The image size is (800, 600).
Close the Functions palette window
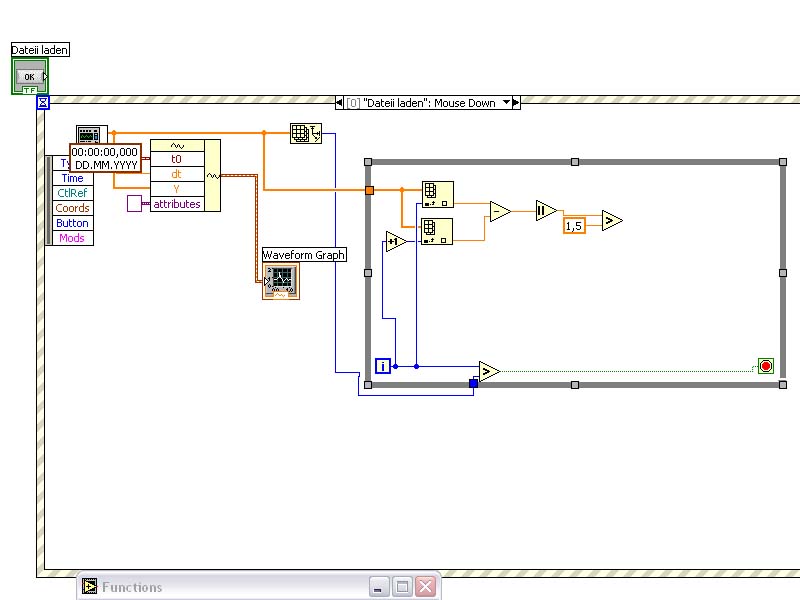tap(426, 587)
